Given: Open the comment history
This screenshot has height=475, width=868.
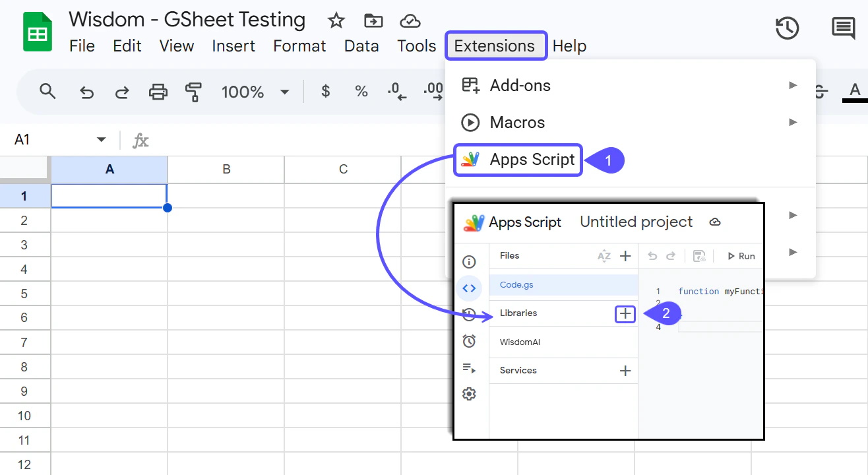Looking at the screenshot, I should [x=843, y=29].
